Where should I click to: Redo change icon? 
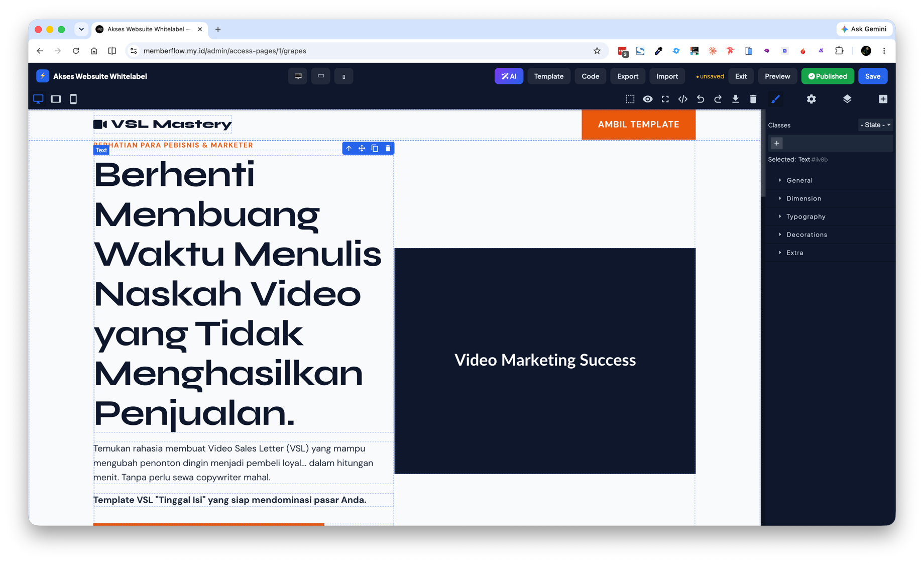[x=718, y=99]
